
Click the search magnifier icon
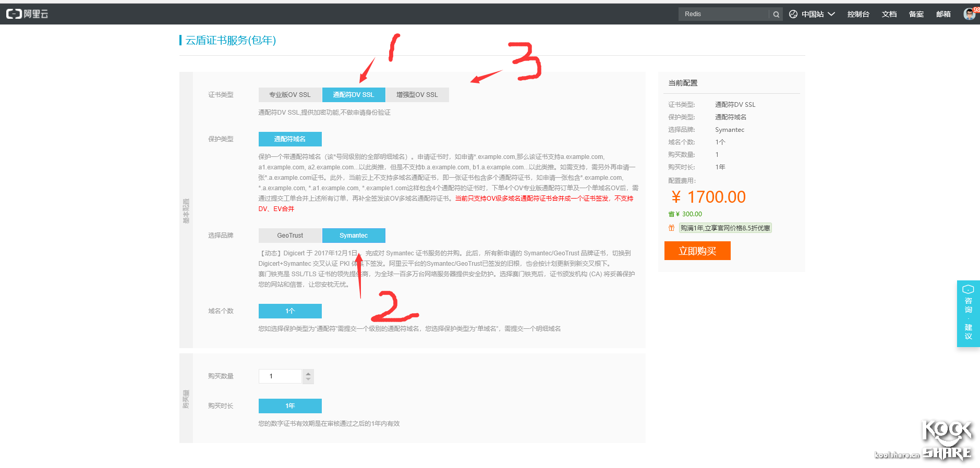(x=776, y=14)
